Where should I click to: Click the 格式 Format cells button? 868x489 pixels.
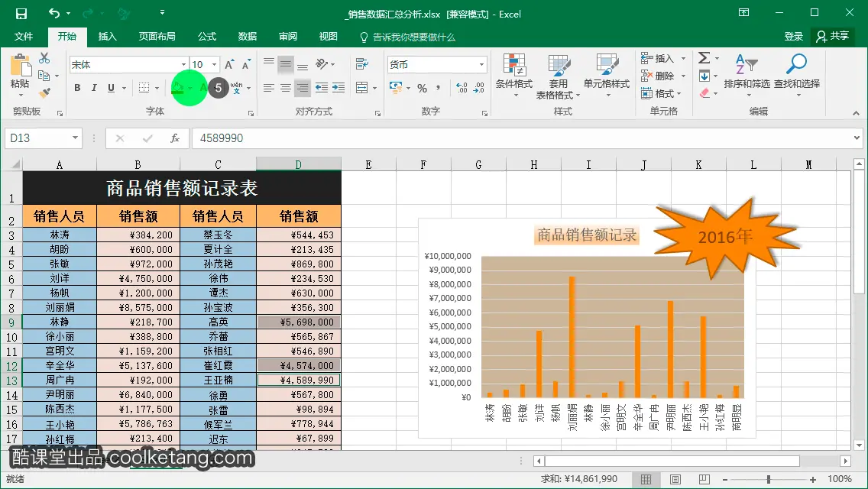[x=662, y=93]
